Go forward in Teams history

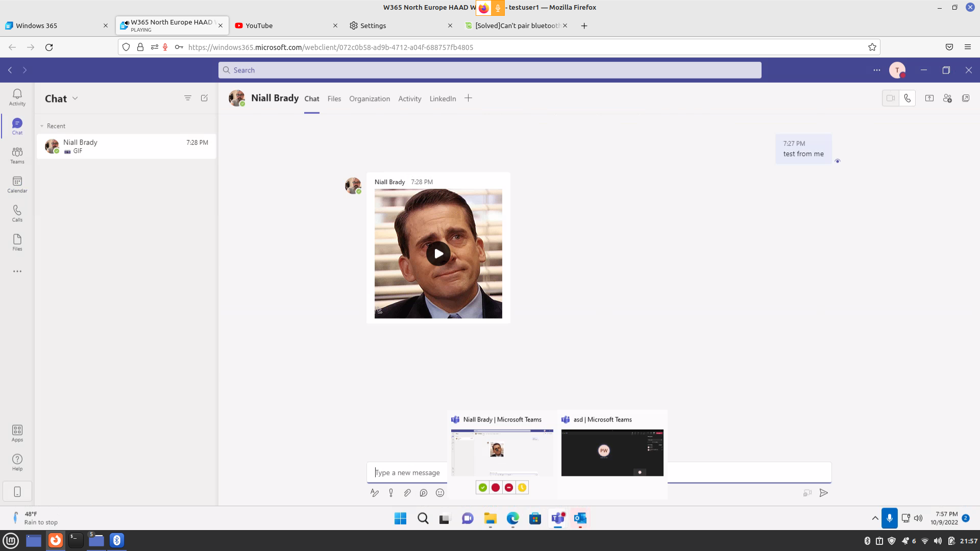(24, 70)
